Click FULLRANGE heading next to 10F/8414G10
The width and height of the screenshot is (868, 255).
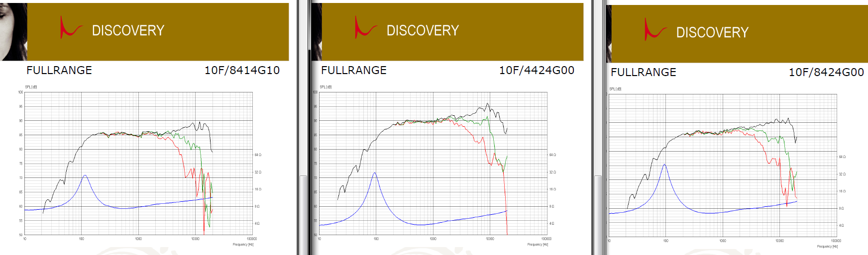click(x=59, y=70)
